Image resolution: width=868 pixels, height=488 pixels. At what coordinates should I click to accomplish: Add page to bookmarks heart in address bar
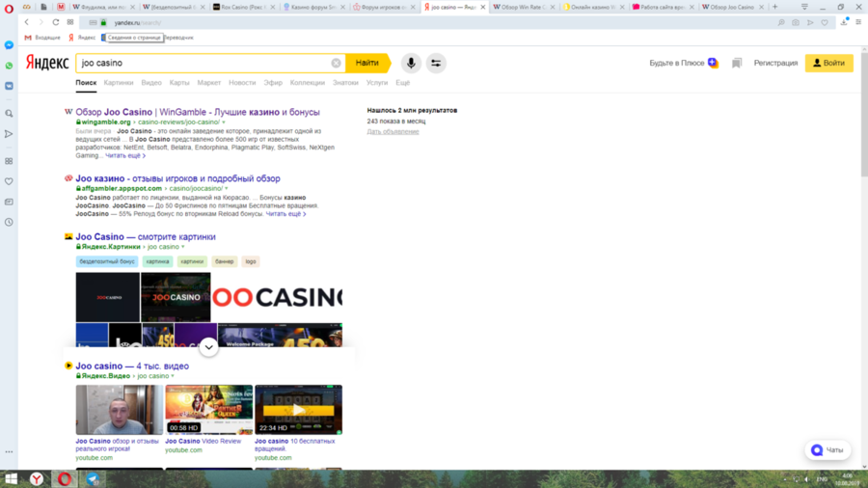click(x=825, y=23)
